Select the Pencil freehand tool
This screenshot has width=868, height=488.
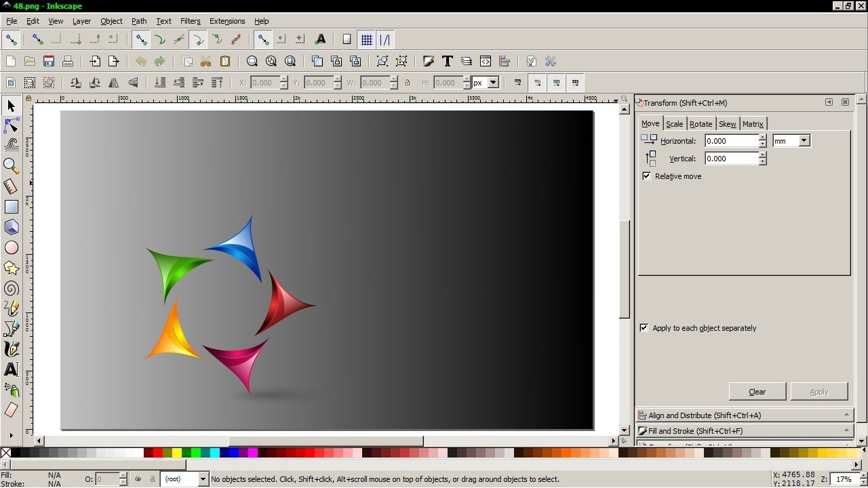click(x=11, y=309)
